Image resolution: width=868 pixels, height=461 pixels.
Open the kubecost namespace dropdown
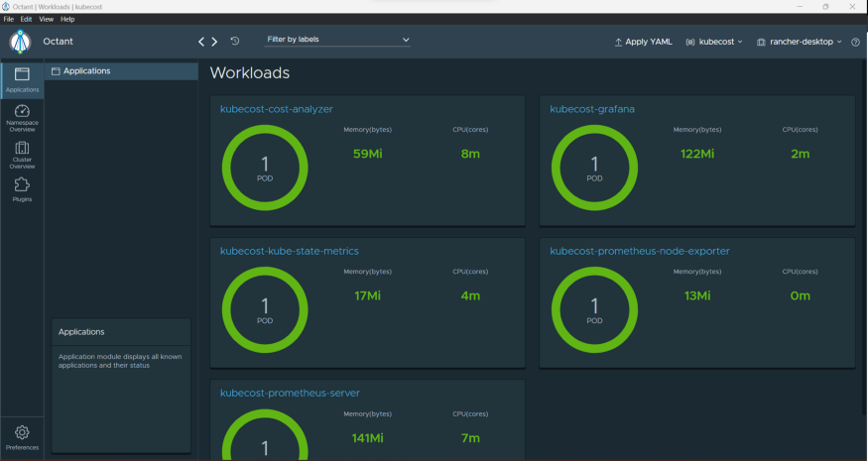714,42
